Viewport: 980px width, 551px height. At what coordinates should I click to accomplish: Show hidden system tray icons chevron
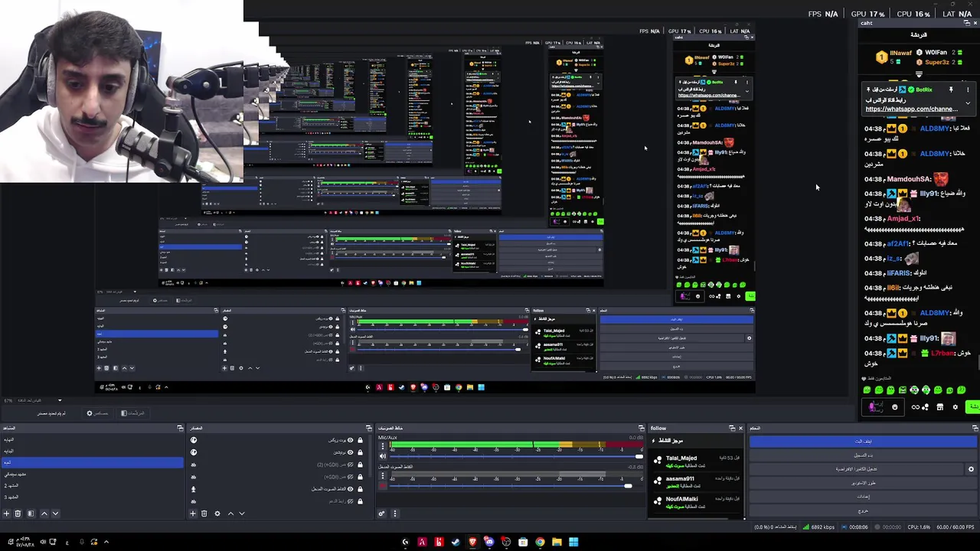pyautogui.click(x=106, y=542)
